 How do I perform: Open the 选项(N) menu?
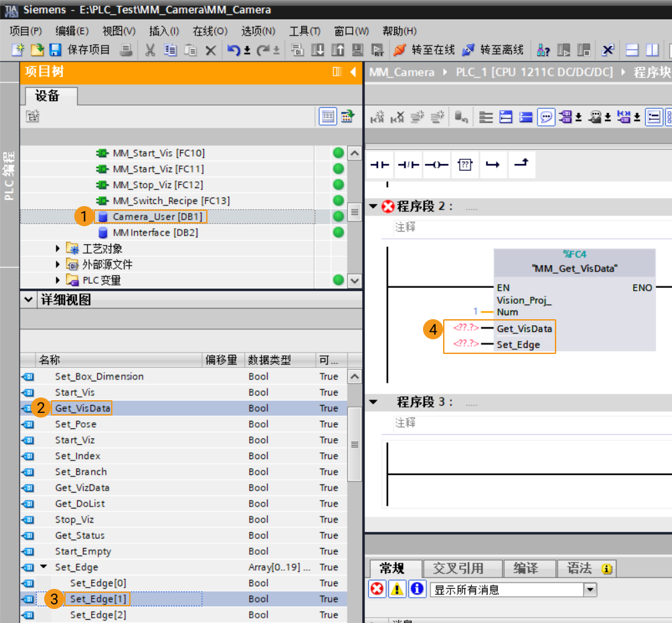click(x=258, y=31)
